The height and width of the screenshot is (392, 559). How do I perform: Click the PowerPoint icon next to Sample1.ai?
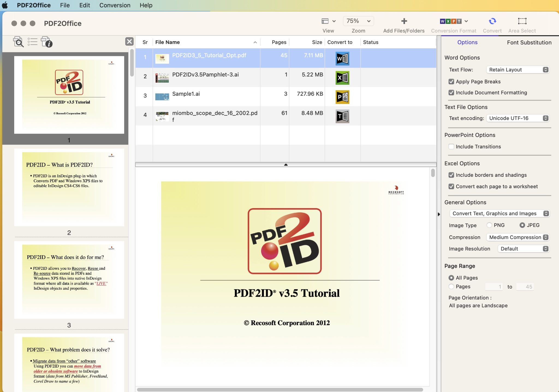[343, 97]
